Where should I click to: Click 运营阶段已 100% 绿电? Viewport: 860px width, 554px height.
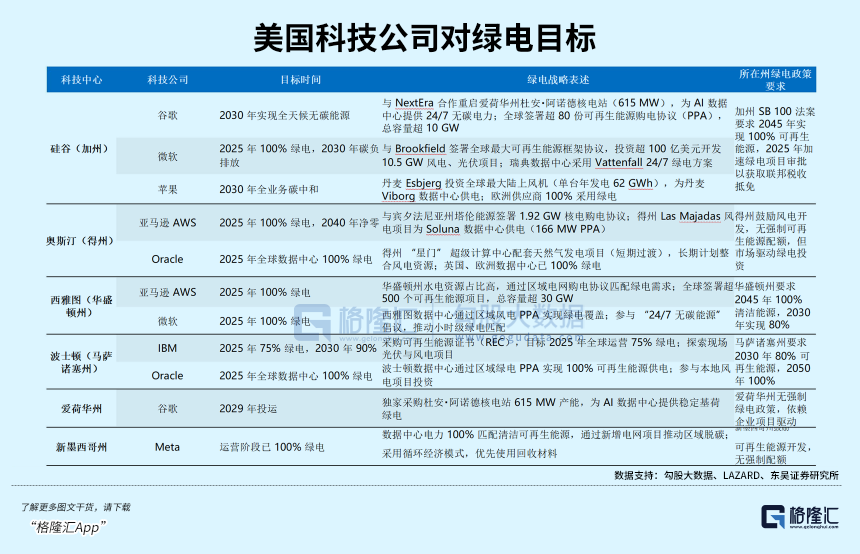[272, 447]
